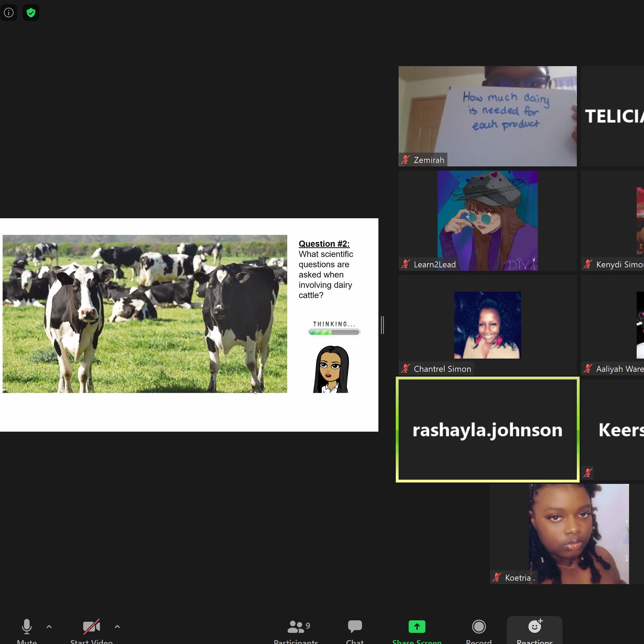Click the green encryption shield icon

(x=31, y=13)
